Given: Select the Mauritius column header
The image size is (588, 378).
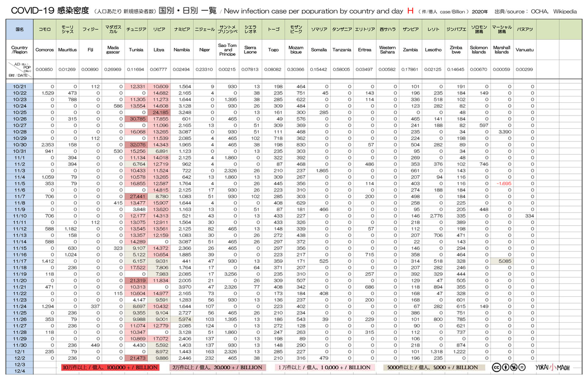Looking at the screenshot, I should 67,49.
